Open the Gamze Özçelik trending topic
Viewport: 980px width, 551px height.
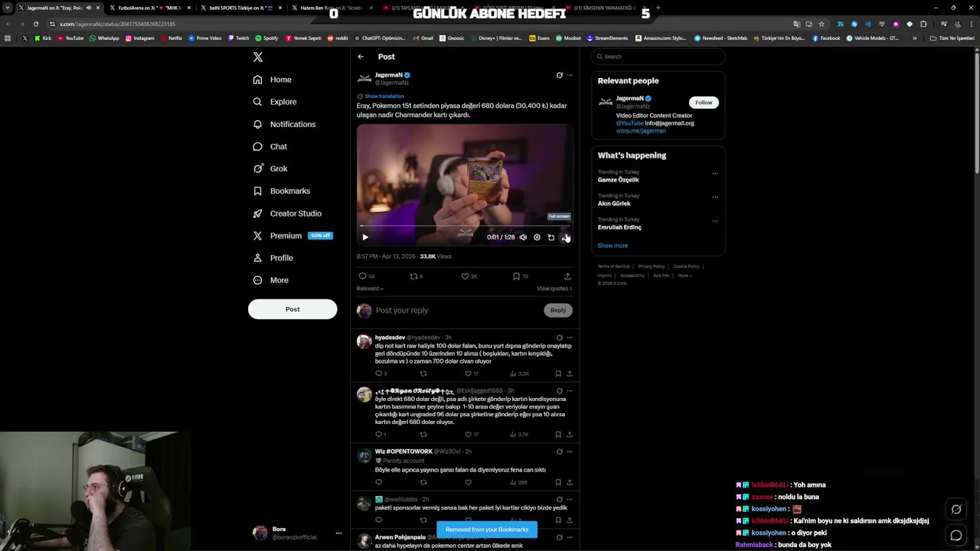(618, 180)
